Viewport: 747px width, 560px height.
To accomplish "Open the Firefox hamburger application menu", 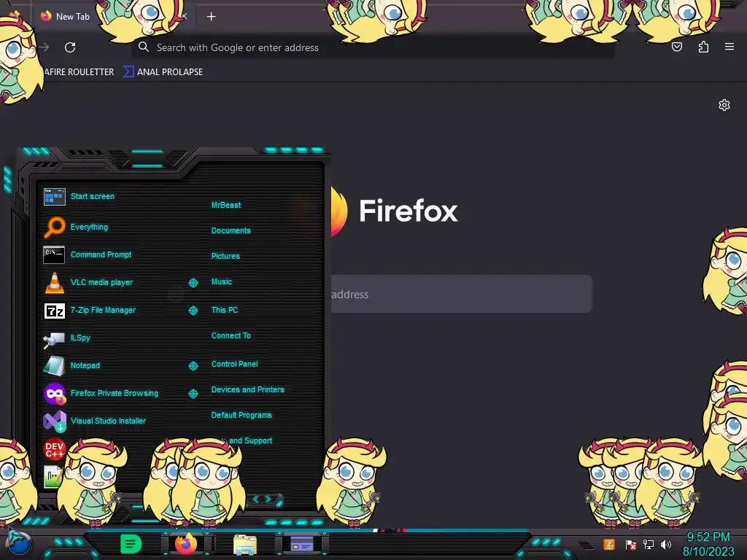I will coord(729,47).
